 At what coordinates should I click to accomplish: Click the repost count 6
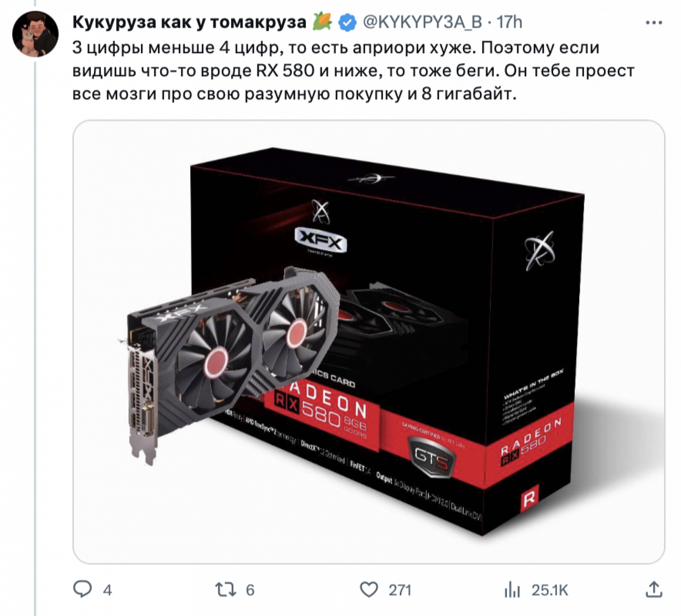coord(250,590)
